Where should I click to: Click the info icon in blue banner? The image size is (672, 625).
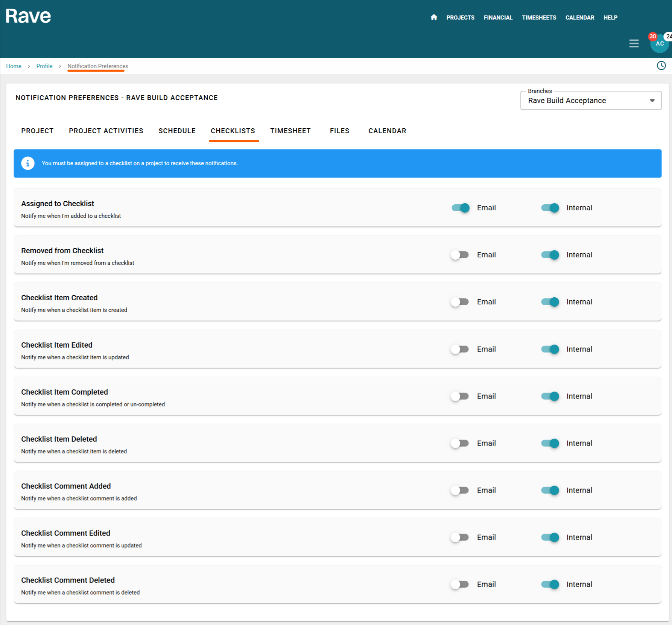click(28, 163)
